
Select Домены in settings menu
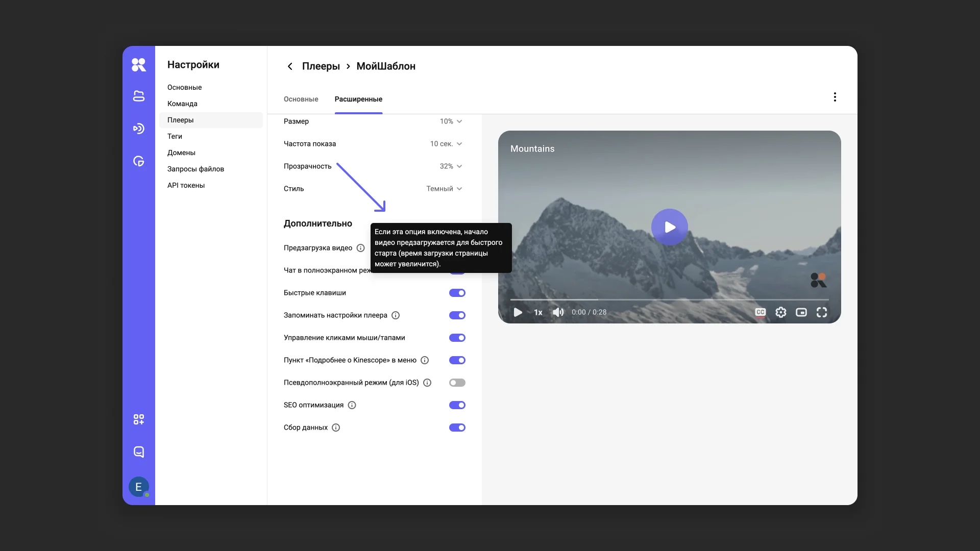point(181,153)
